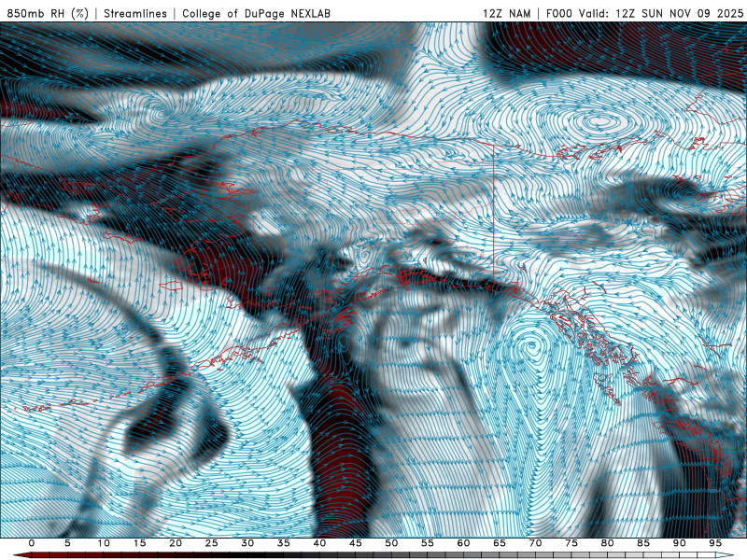
Task: Click the 'F000 Valid: 12Z SUN NOV 09 2025' text
Action: pyautogui.click(x=644, y=13)
